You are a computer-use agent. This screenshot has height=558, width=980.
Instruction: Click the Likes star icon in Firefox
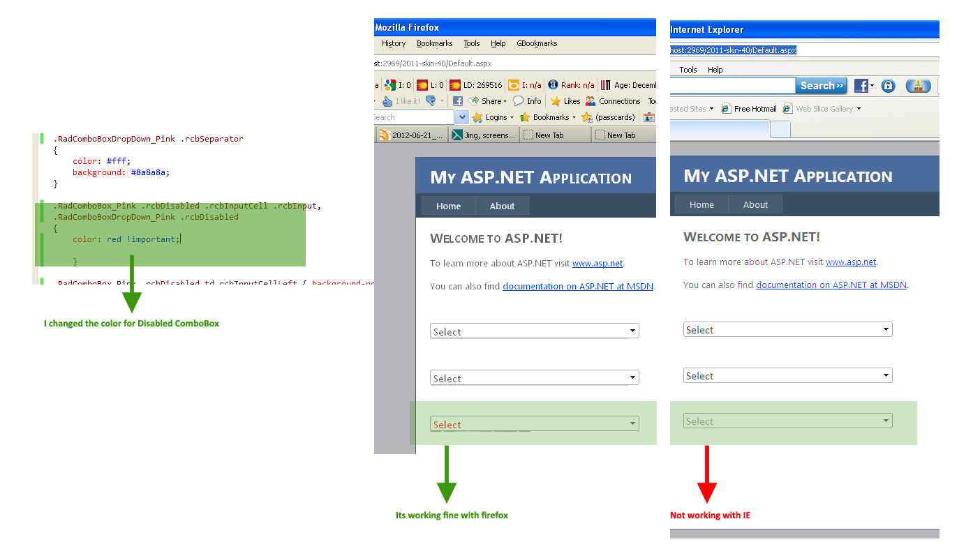(x=556, y=101)
